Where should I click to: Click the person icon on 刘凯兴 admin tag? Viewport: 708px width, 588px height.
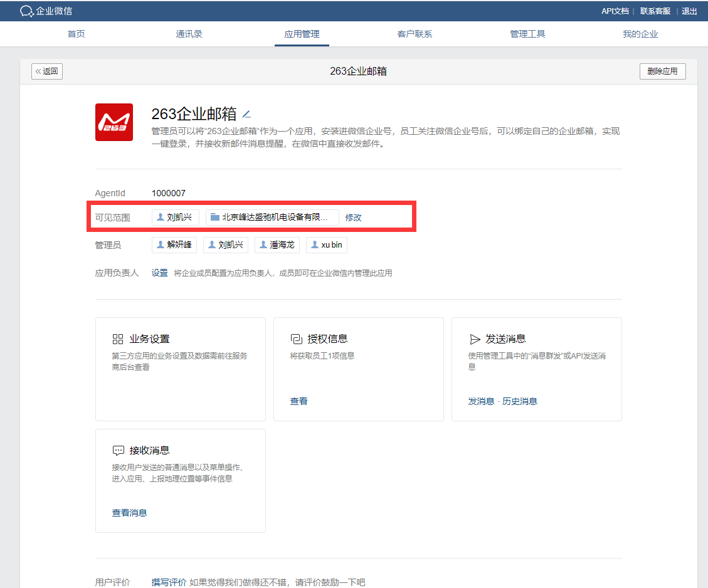point(212,244)
